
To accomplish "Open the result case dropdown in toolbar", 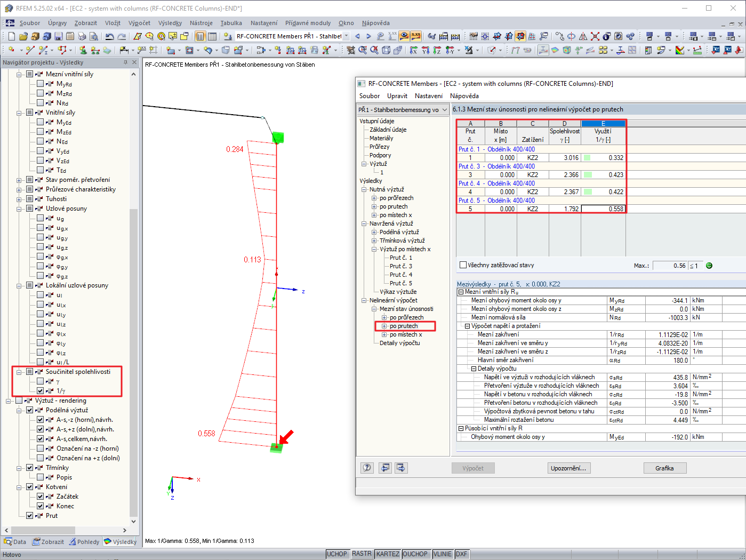I will [x=346, y=36].
